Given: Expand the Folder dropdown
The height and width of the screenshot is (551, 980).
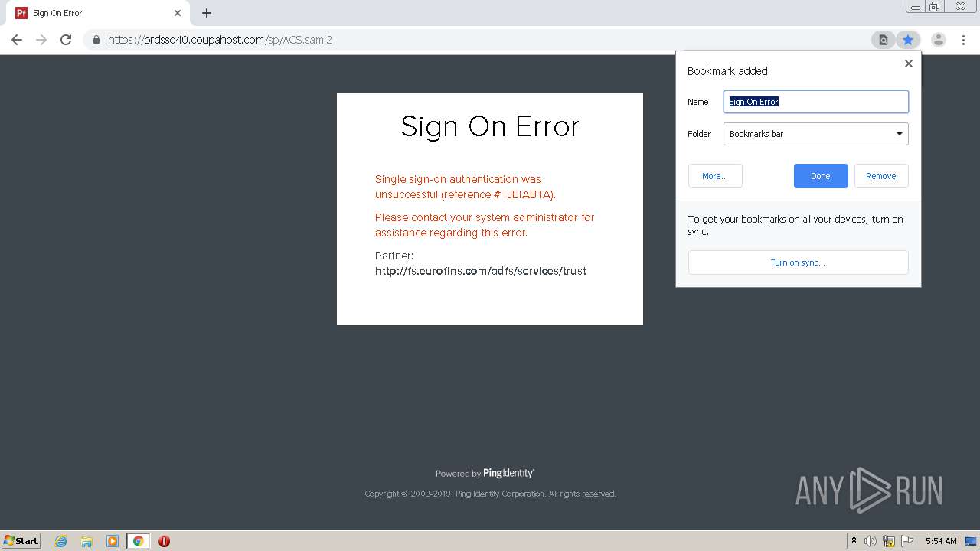Looking at the screenshot, I should [816, 134].
